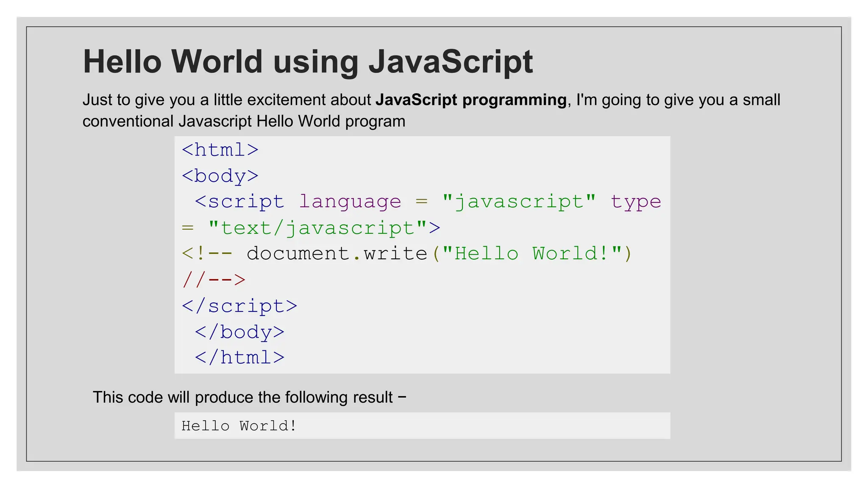Viewport: 868px width, 488px height.
Task: Click the opening <html> tag line
Action: pos(220,150)
